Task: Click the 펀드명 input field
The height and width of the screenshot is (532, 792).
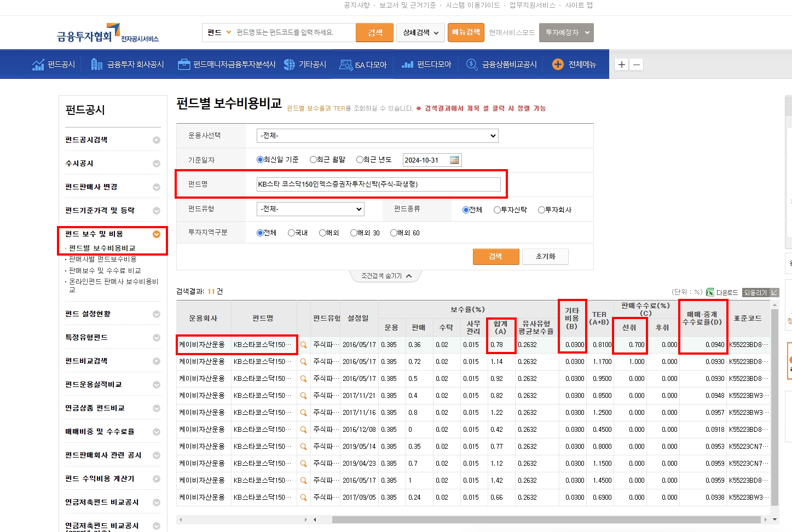Action: point(378,184)
